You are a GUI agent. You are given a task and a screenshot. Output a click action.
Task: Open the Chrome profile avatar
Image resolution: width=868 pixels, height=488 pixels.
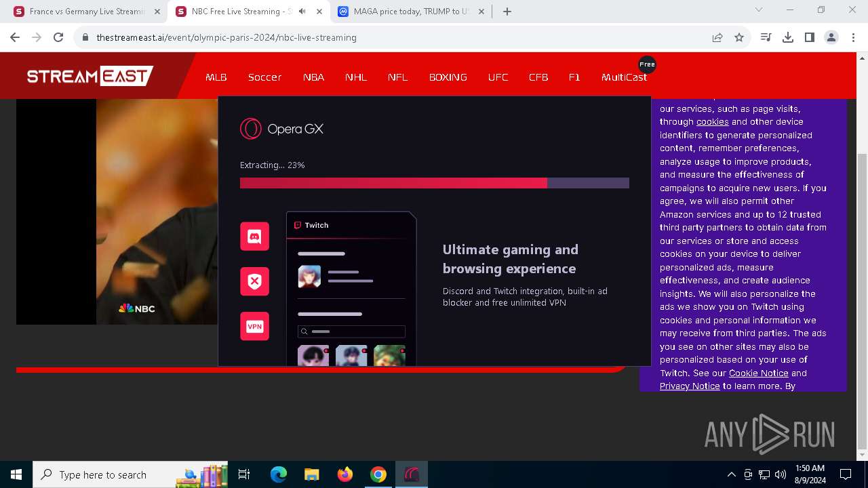click(x=831, y=37)
